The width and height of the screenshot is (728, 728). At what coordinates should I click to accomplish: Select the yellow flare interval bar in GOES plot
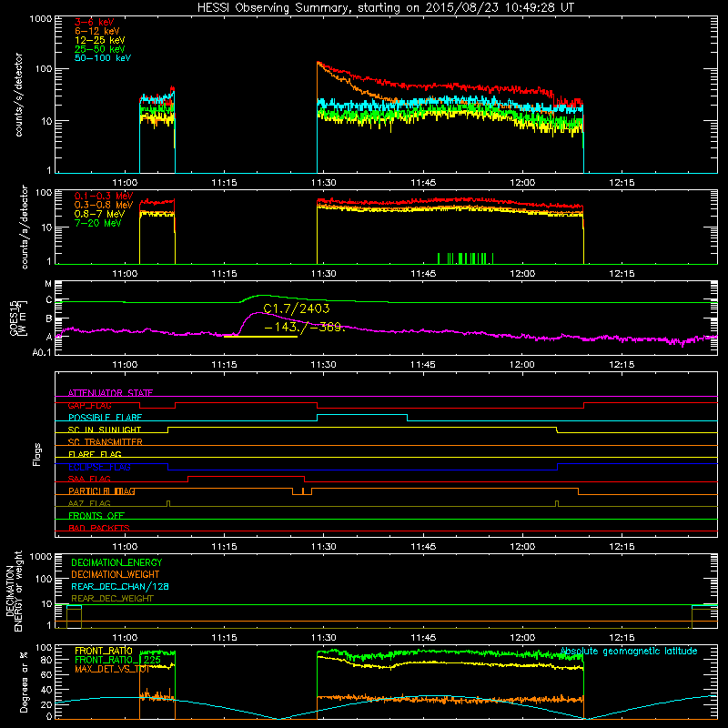pyautogui.click(x=260, y=336)
